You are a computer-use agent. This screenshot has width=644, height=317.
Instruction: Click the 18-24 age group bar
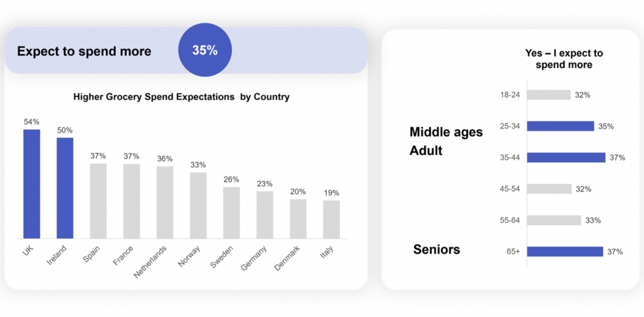tap(548, 95)
